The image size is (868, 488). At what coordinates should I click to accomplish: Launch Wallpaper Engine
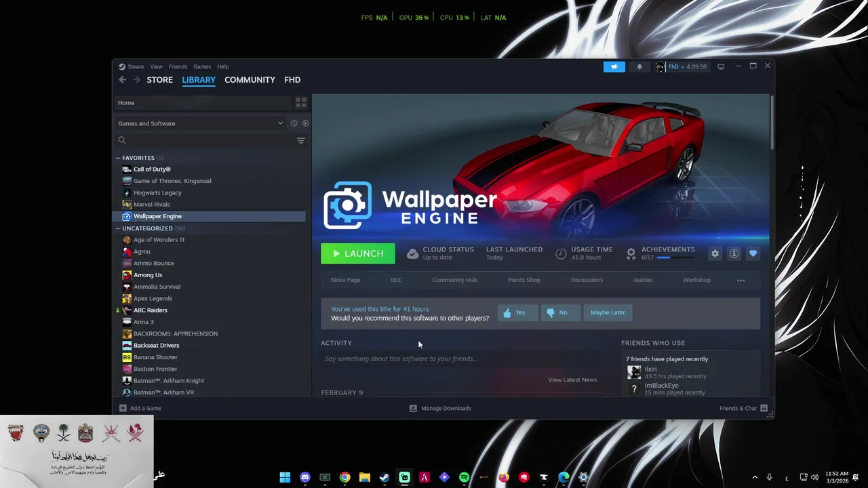[x=358, y=253]
